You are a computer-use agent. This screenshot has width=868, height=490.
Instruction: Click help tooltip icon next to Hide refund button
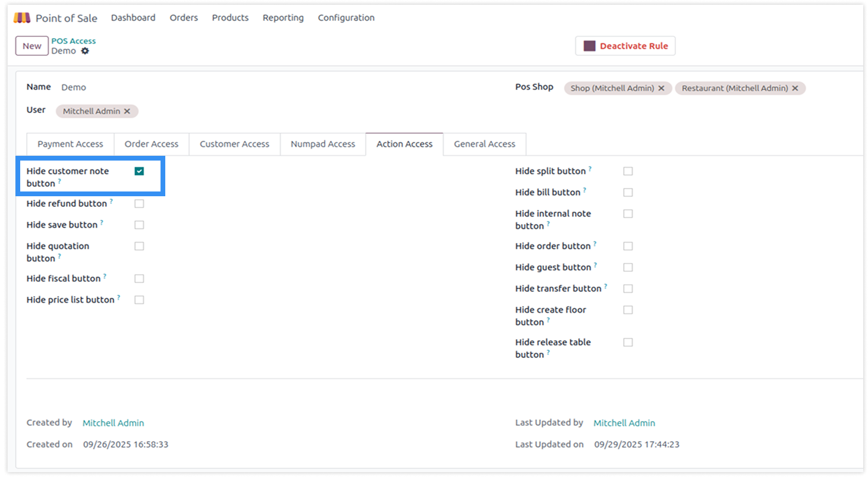point(111,202)
